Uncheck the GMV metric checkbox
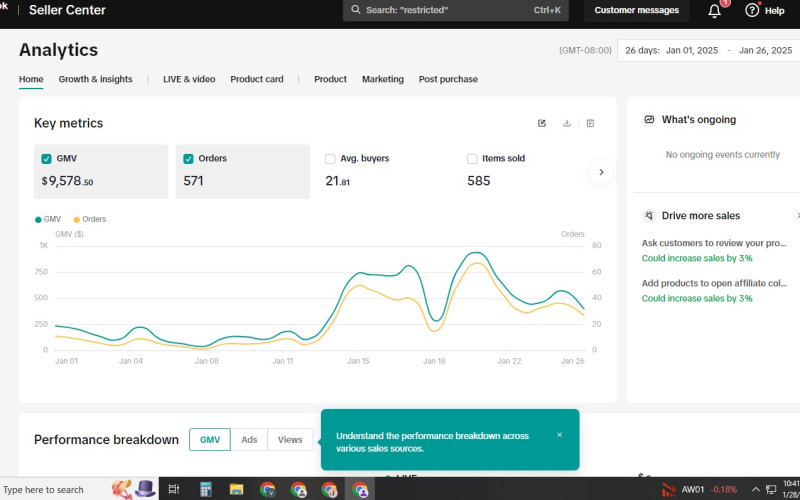 (x=47, y=158)
